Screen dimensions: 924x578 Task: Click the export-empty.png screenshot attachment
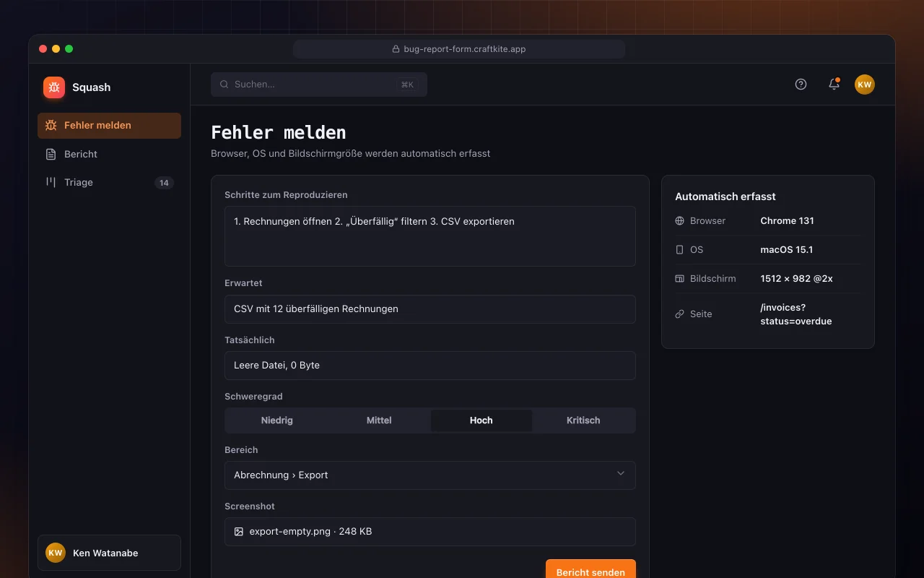[x=430, y=532]
